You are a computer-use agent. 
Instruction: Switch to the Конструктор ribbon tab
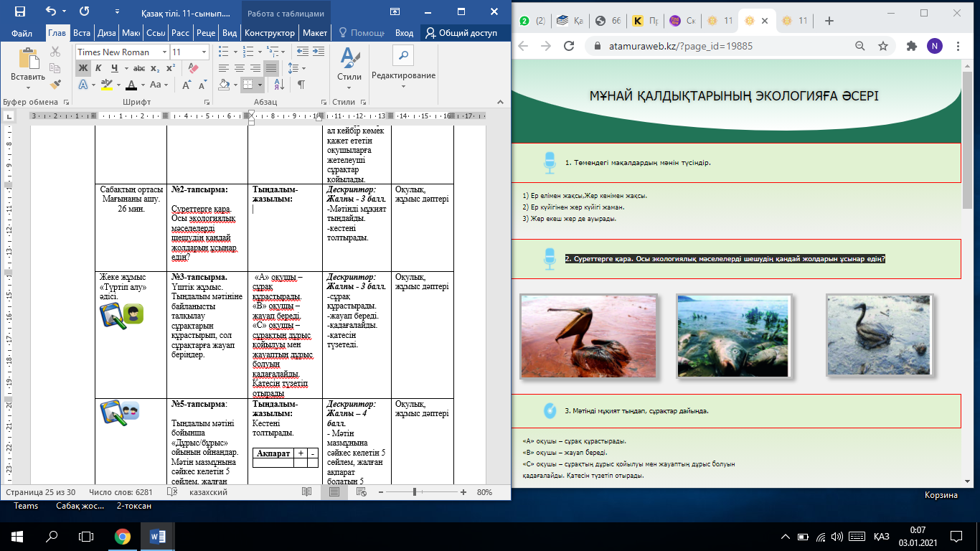tap(270, 33)
